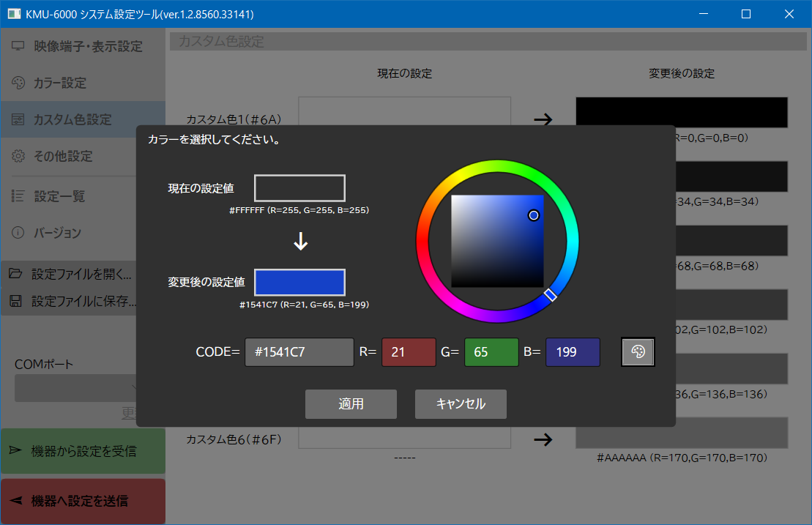Click the palette icon button next to B field

pyautogui.click(x=638, y=352)
